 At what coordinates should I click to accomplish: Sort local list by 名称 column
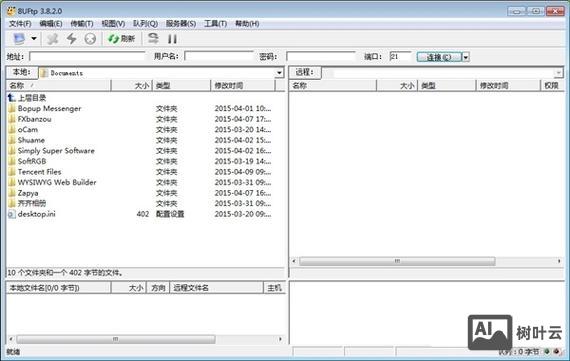click(59, 85)
